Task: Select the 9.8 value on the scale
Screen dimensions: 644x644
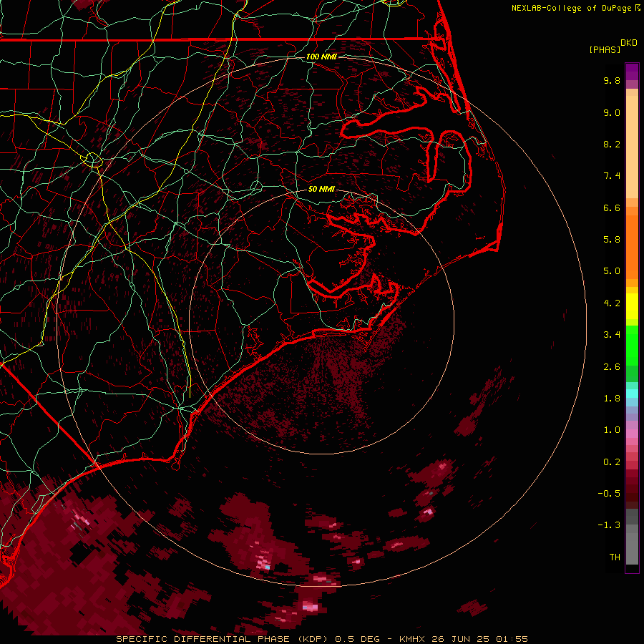Action: tap(612, 81)
